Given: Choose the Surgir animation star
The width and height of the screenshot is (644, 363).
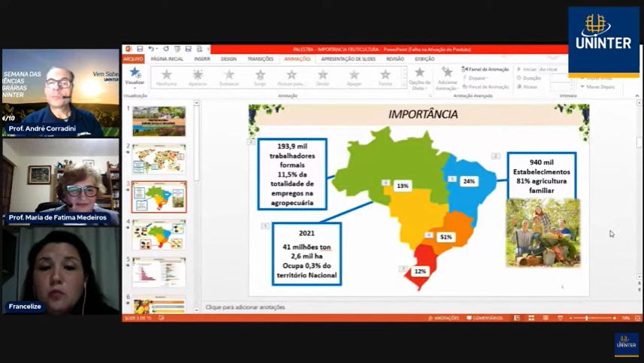Looking at the screenshot, I should pos(260,76).
